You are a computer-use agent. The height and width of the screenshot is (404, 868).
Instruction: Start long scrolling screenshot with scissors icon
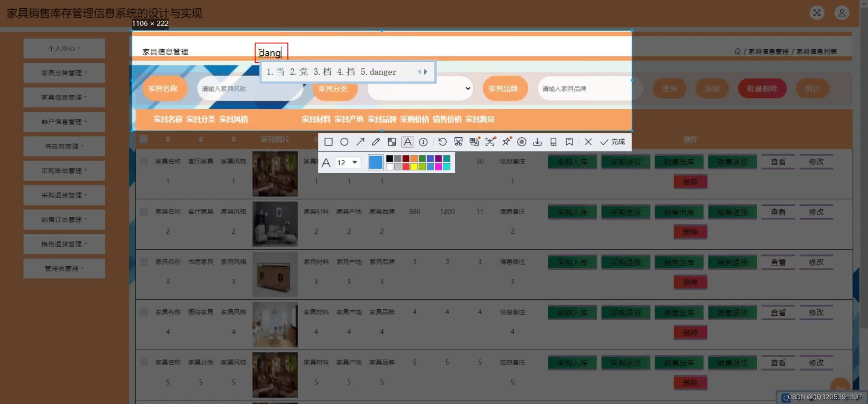pos(458,142)
